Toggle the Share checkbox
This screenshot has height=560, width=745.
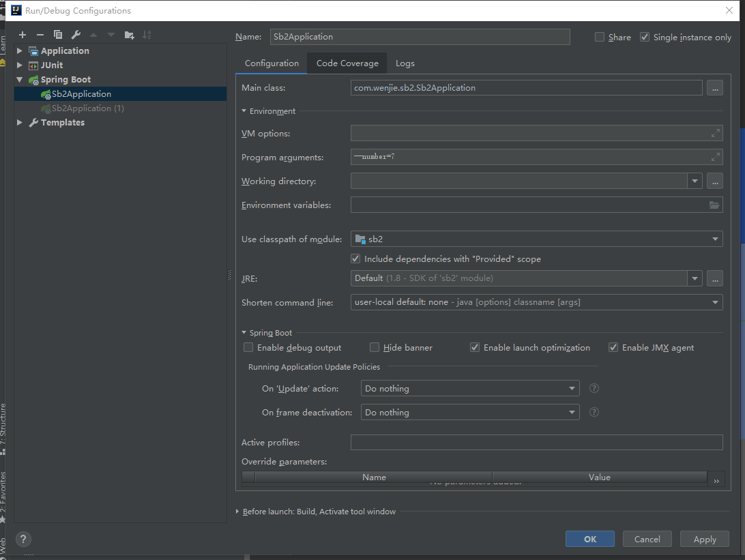[600, 37]
